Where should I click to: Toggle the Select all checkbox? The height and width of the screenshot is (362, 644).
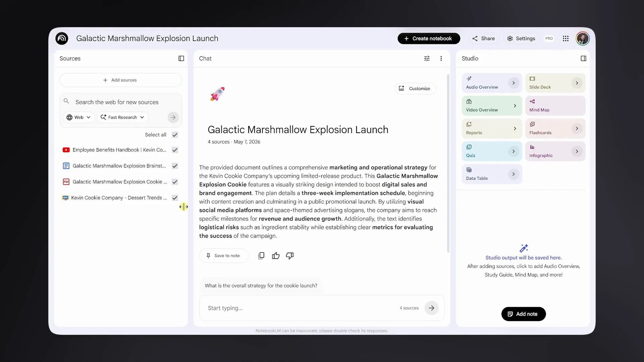point(175,135)
